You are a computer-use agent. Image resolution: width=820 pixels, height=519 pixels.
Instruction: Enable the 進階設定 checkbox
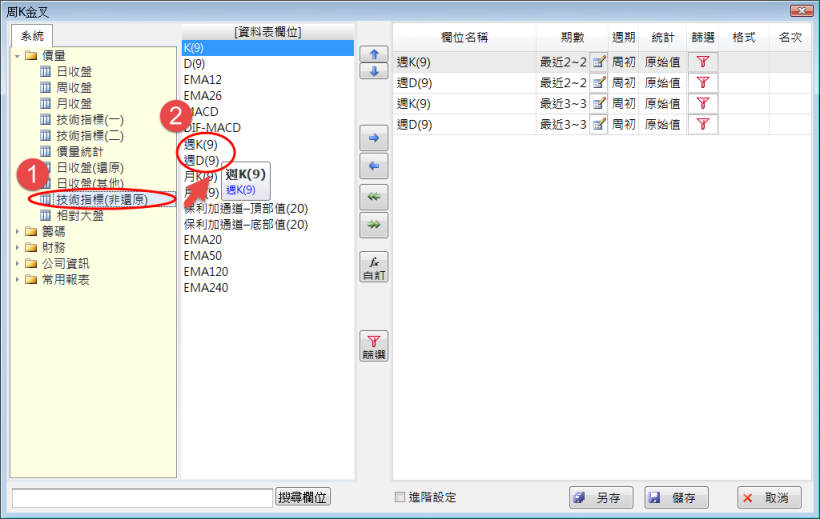point(400,497)
